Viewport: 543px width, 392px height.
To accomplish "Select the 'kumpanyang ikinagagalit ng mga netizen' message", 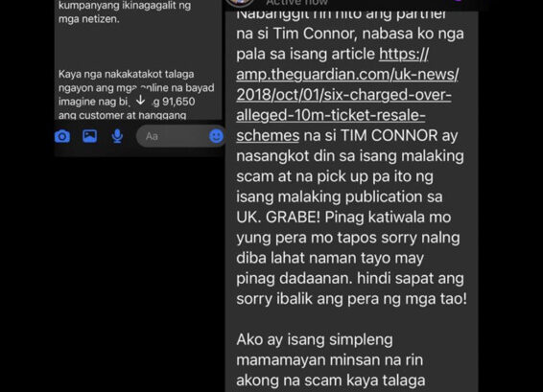I will coord(125,12).
